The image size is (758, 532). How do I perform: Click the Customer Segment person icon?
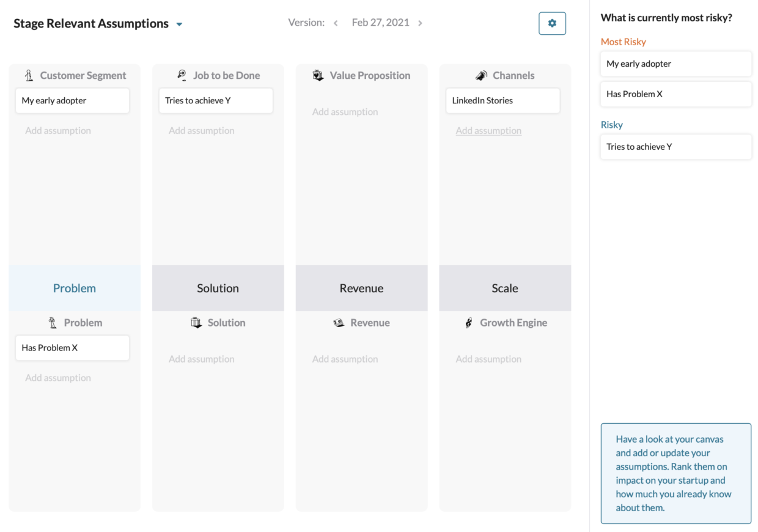(29, 75)
